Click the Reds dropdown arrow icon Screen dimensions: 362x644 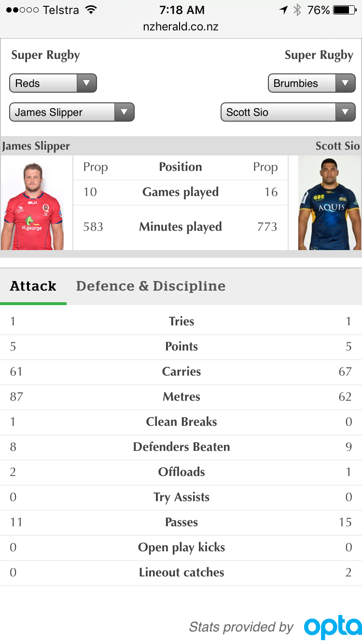click(x=86, y=83)
